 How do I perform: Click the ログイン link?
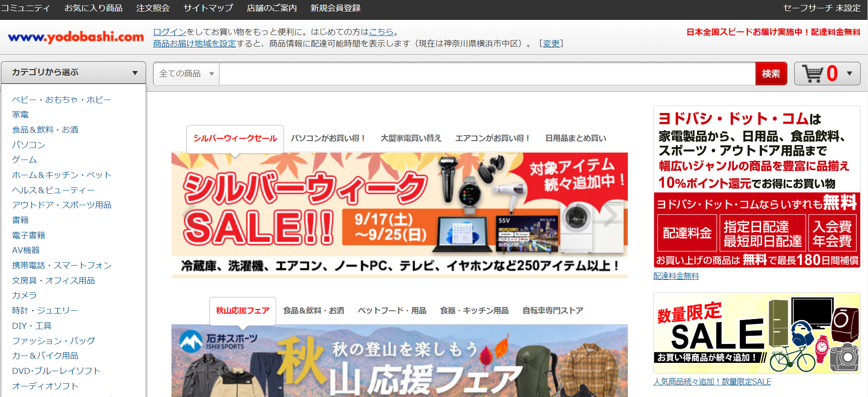pyautogui.click(x=170, y=32)
